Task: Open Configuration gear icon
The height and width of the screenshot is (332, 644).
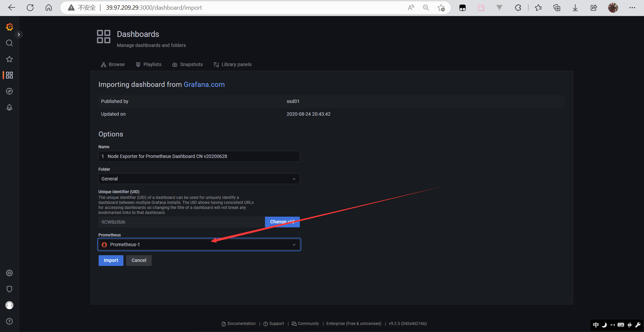Action: pyautogui.click(x=9, y=273)
